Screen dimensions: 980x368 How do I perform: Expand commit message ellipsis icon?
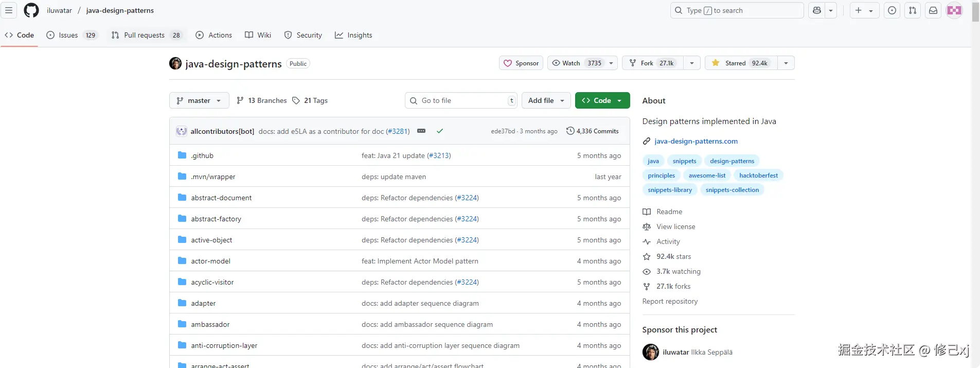(421, 131)
